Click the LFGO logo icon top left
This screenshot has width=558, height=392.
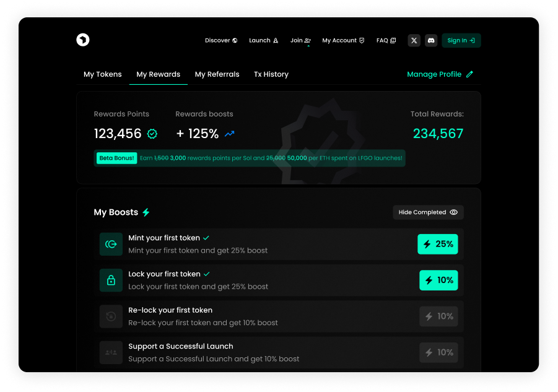(84, 40)
